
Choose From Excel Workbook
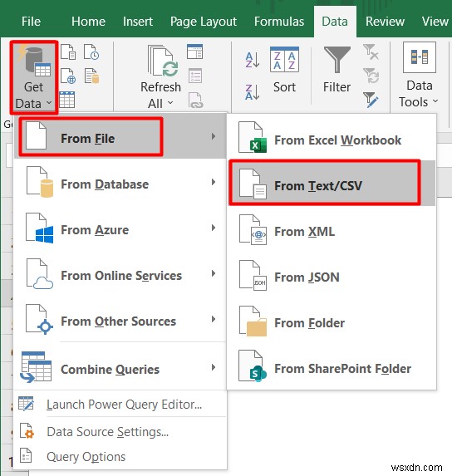click(332, 139)
